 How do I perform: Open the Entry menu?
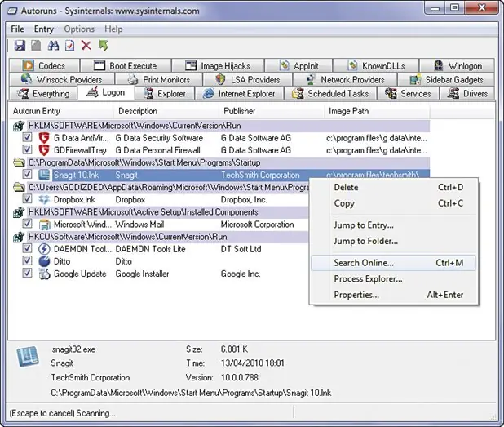click(x=44, y=29)
